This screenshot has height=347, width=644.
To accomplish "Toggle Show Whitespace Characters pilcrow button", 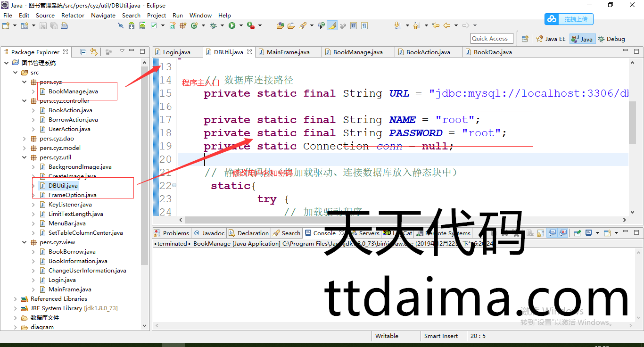I will pos(364,25).
